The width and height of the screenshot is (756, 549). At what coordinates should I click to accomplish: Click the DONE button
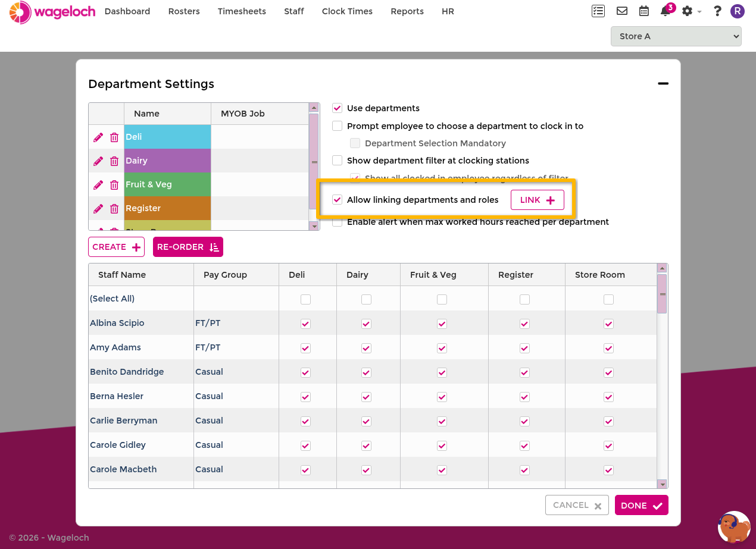pyautogui.click(x=641, y=506)
